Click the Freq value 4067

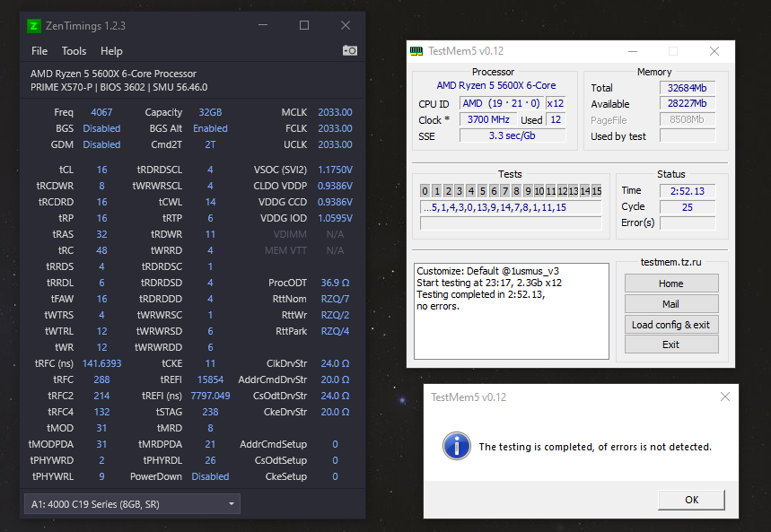coord(101,113)
